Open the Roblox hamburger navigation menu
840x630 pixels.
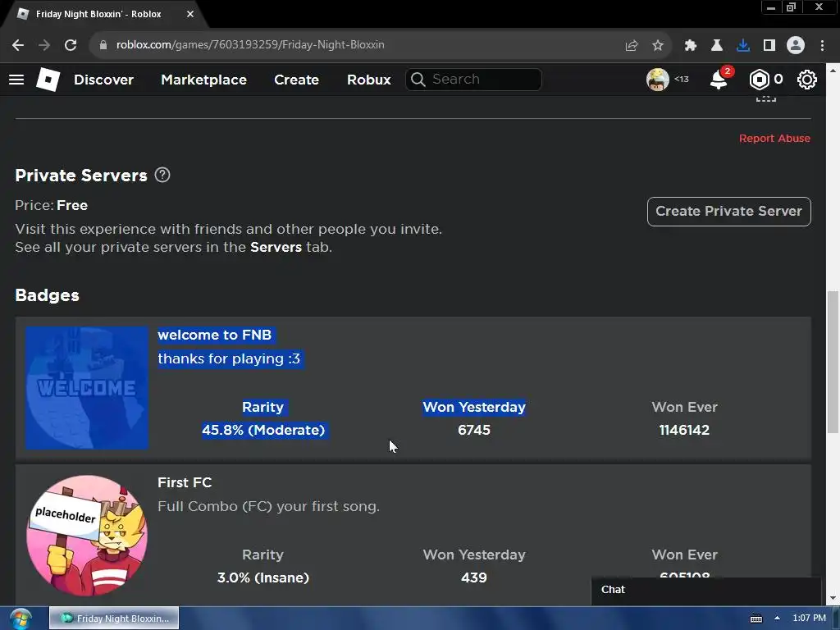tap(16, 80)
